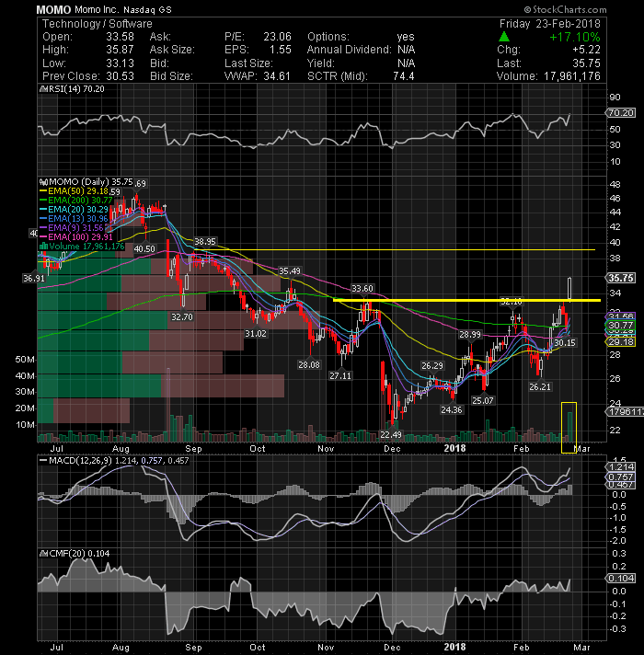Click the CMF(20) 0.104 panel label
The height and width of the screenshot is (655, 644).
coord(79,554)
